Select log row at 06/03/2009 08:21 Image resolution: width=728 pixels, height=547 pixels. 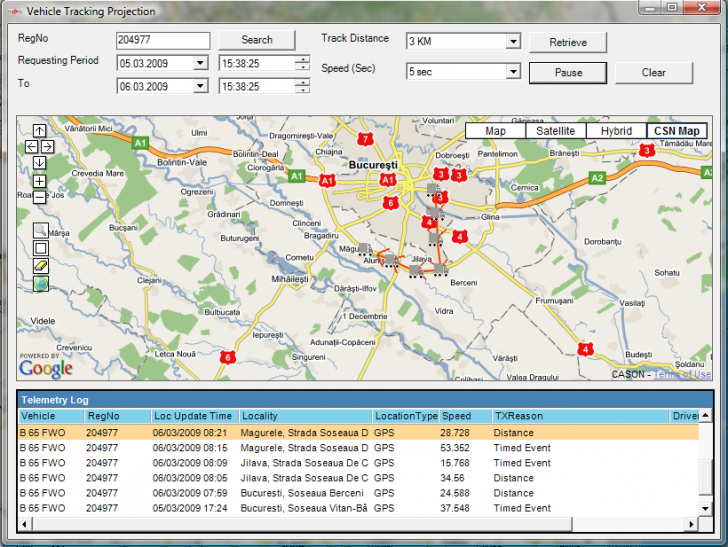click(x=358, y=433)
